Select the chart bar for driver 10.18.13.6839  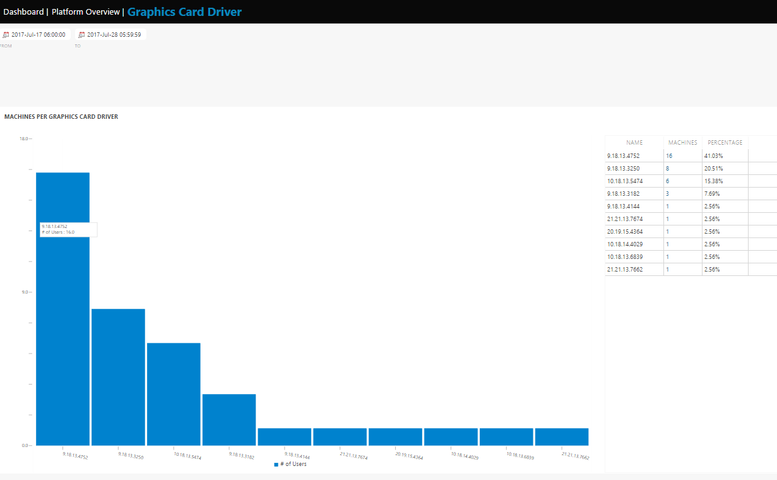506,437
